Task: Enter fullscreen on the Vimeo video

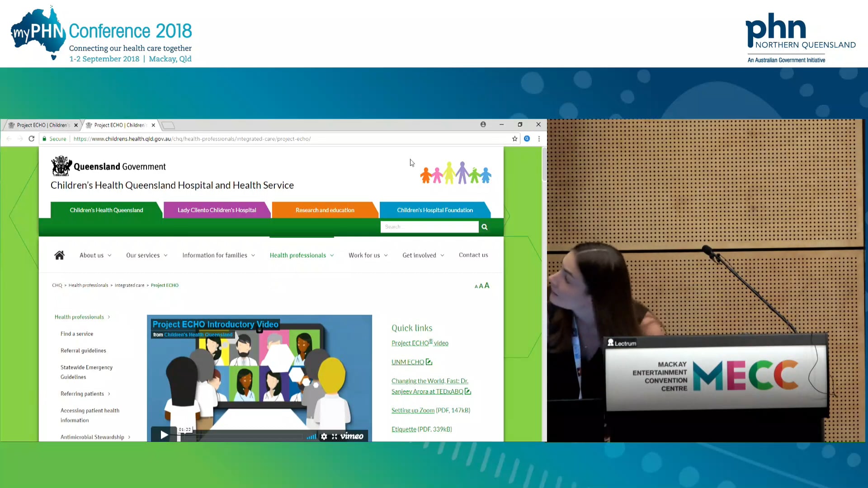Action: [334, 436]
